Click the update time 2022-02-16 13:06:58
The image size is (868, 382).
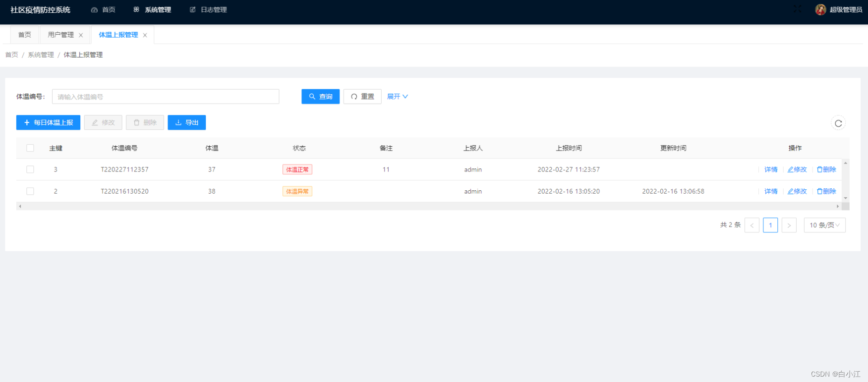click(673, 191)
